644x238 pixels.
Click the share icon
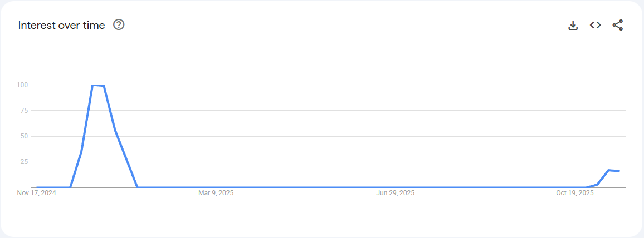point(617,25)
